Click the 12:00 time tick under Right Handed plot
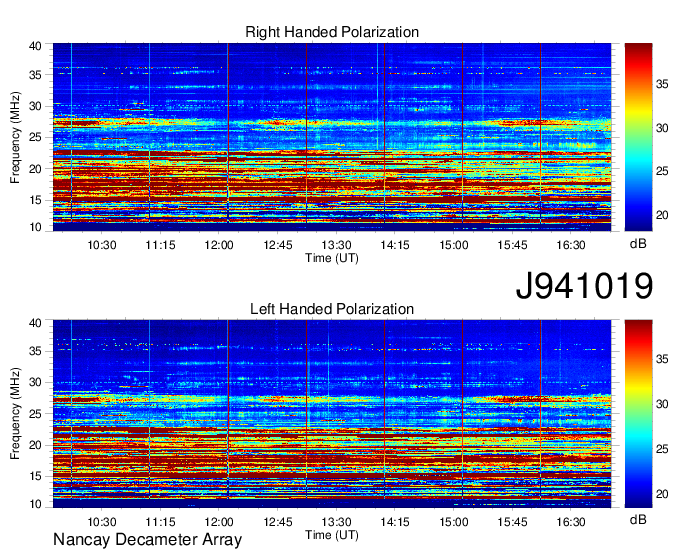The width and height of the screenshot is (680, 552). 219,245
